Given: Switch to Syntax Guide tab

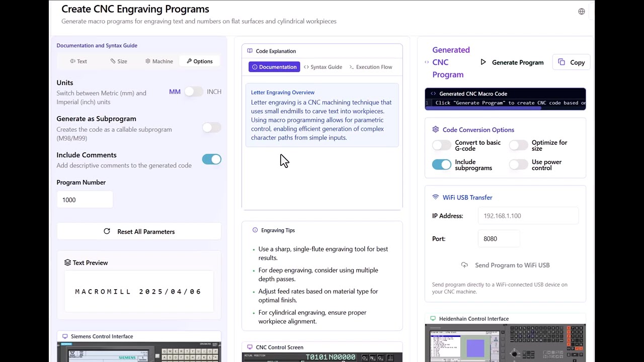Looking at the screenshot, I should point(323,67).
